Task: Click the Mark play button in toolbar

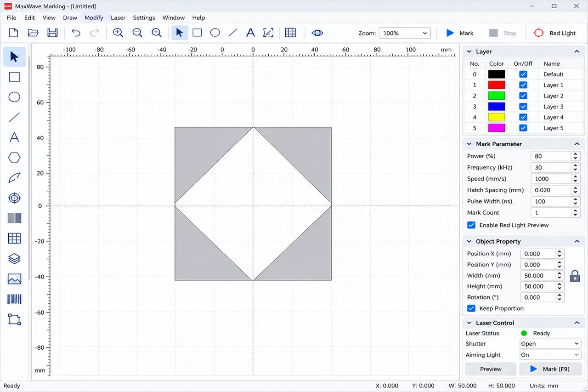Action: (x=459, y=33)
